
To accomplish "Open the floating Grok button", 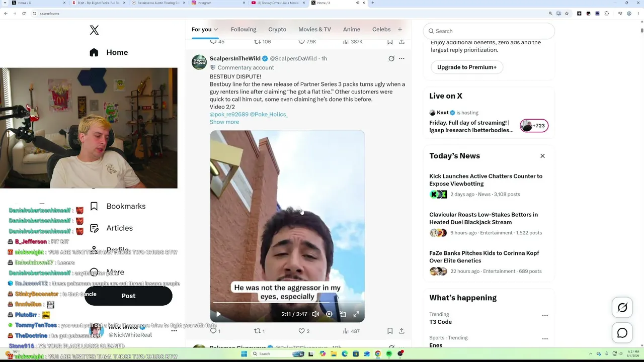I will tap(622, 308).
